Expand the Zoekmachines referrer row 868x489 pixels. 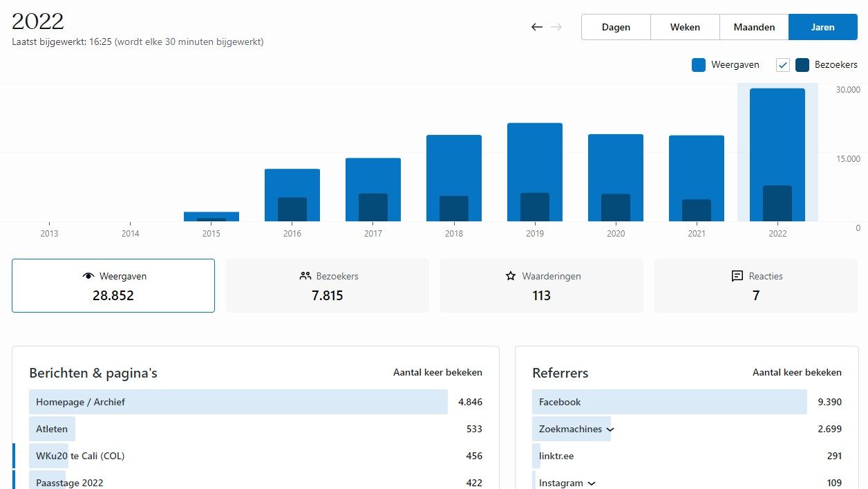tap(610, 430)
